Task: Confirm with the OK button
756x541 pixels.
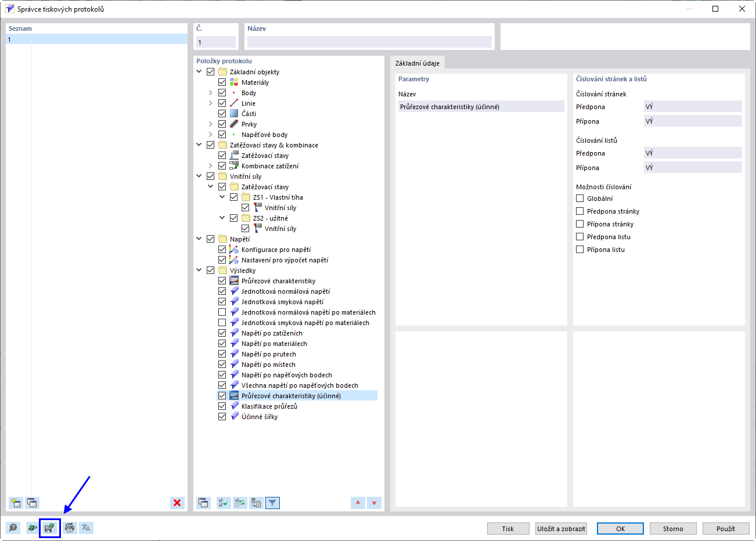Action: click(x=621, y=529)
